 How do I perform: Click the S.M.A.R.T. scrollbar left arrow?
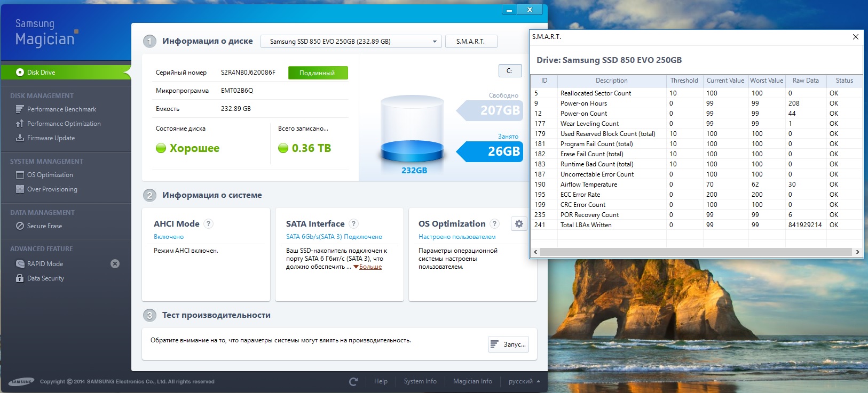(535, 252)
